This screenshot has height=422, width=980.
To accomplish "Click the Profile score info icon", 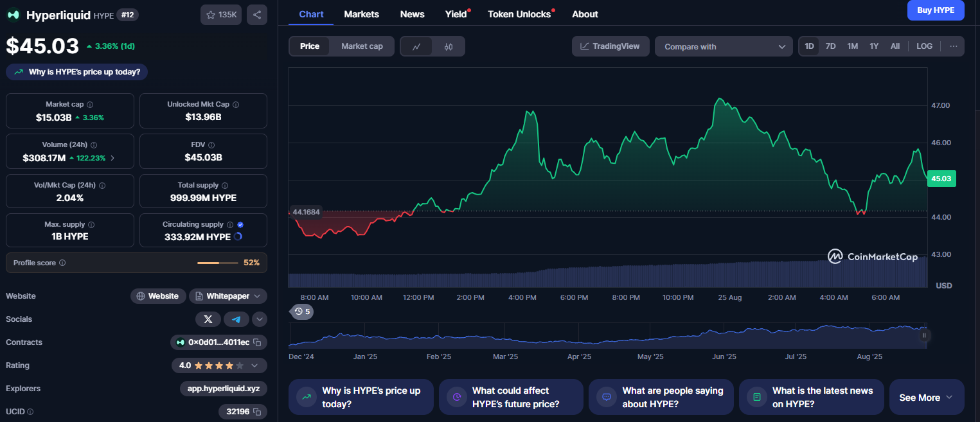I will coord(62,263).
